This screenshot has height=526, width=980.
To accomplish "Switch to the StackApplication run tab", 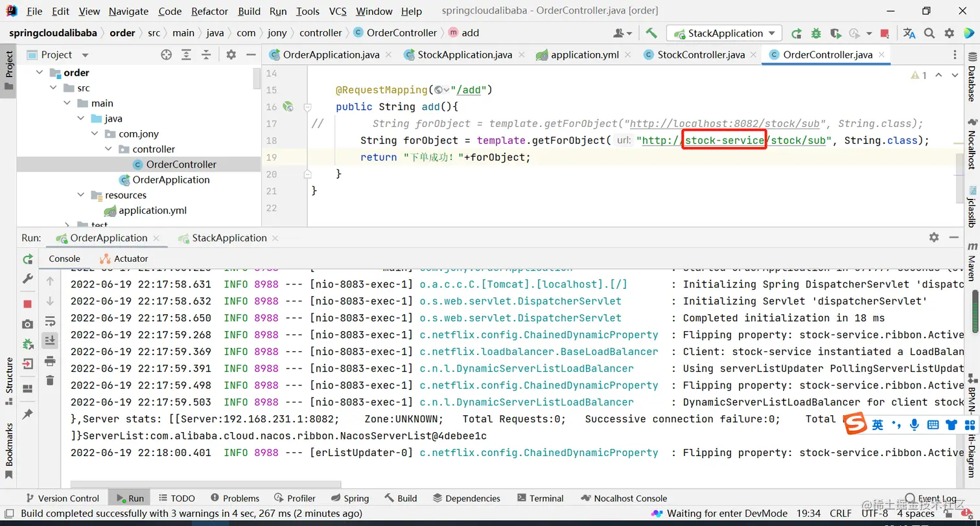I will [x=229, y=238].
